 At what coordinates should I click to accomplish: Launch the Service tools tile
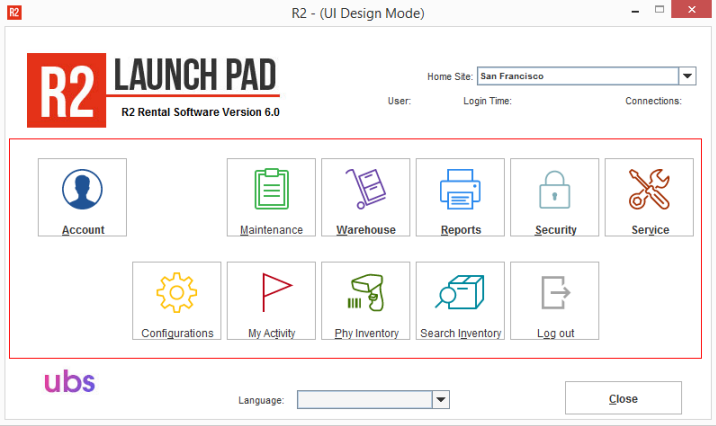pyautogui.click(x=649, y=197)
